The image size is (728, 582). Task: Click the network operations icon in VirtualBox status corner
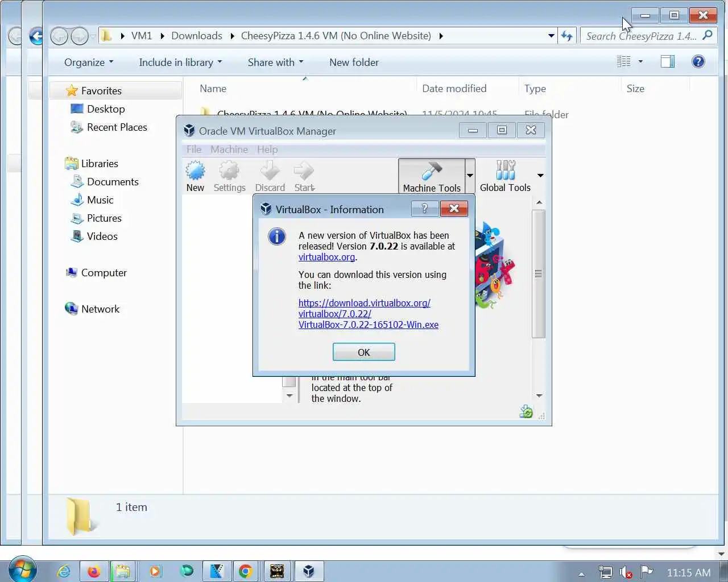pyautogui.click(x=526, y=412)
